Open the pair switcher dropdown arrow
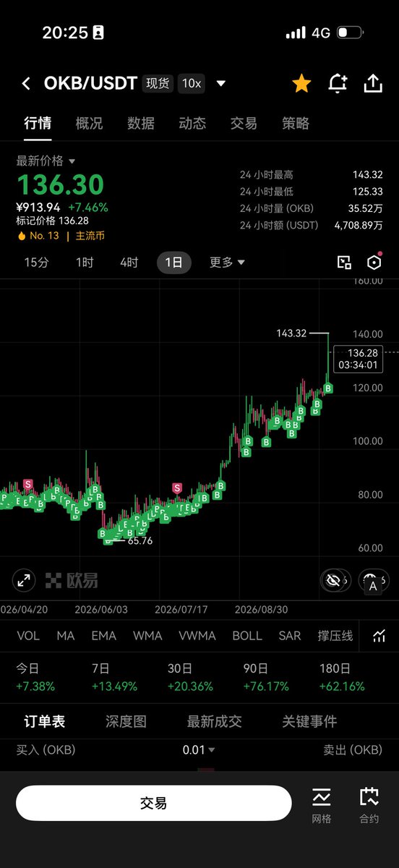This screenshot has width=399, height=868. 221,84
